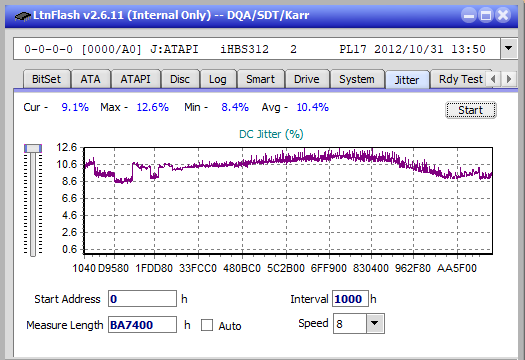
Task: Click the Start button
Action: pyautogui.click(x=471, y=110)
